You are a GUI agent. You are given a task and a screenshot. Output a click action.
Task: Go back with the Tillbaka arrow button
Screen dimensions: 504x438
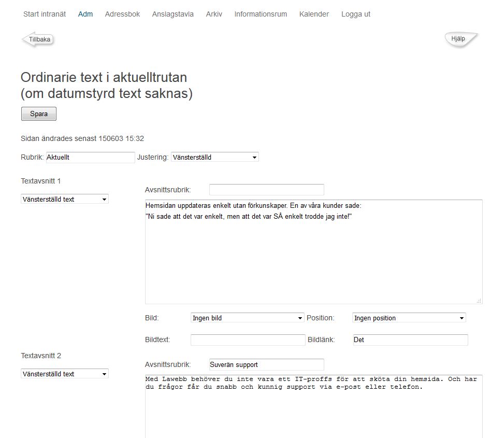[x=38, y=39]
